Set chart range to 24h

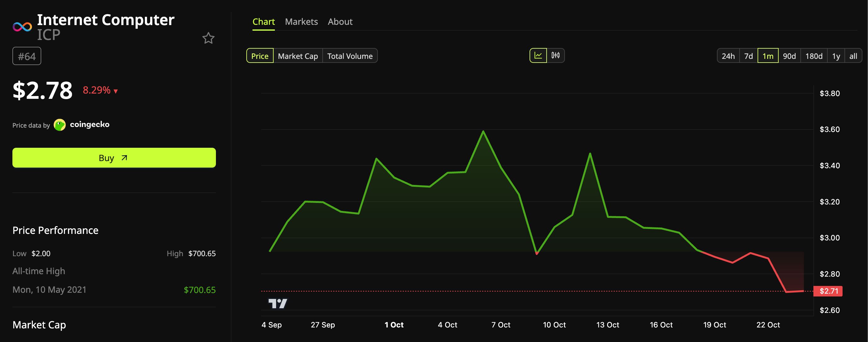click(728, 56)
